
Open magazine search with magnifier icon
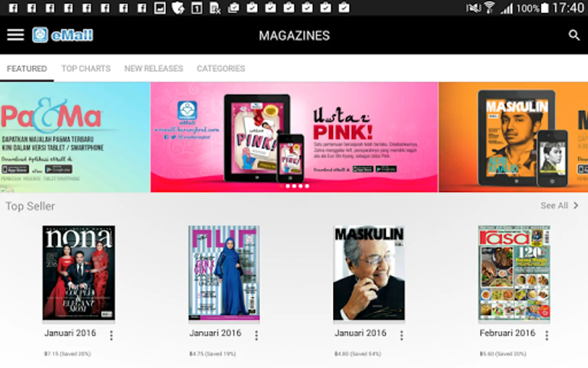(x=574, y=35)
